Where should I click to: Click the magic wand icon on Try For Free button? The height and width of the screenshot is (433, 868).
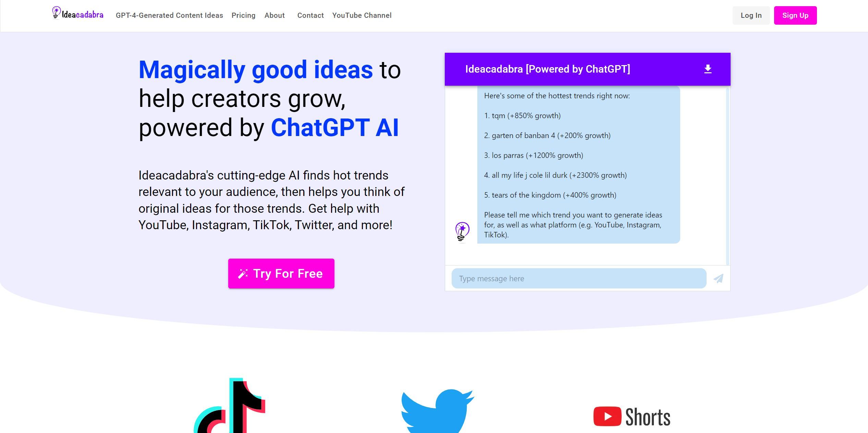click(243, 273)
